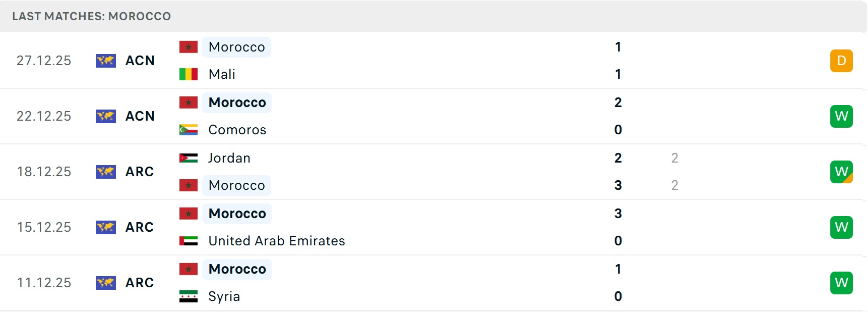
Task: Click the competition icon for the 27.12.25 match
Action: [x=106, y=61]
